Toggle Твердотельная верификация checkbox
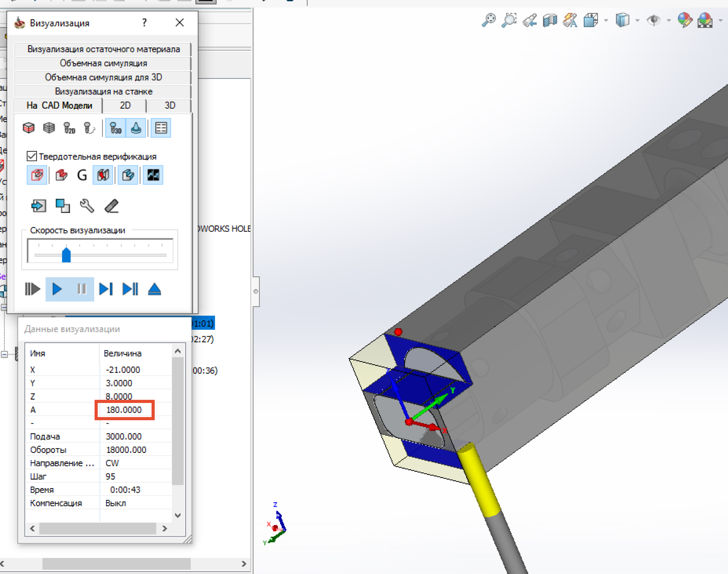The image size is (728, 574). click(x=32, y=156)
